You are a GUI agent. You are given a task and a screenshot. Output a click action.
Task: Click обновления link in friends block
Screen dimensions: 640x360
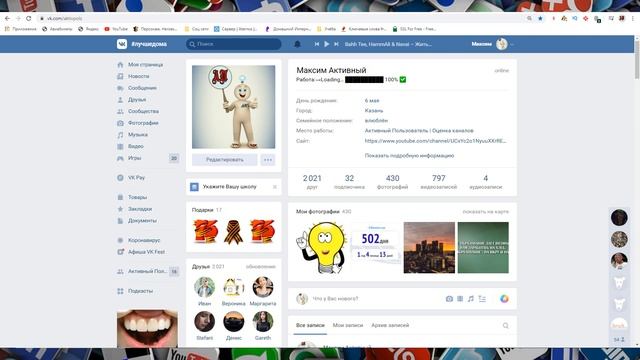pos(260,267)
